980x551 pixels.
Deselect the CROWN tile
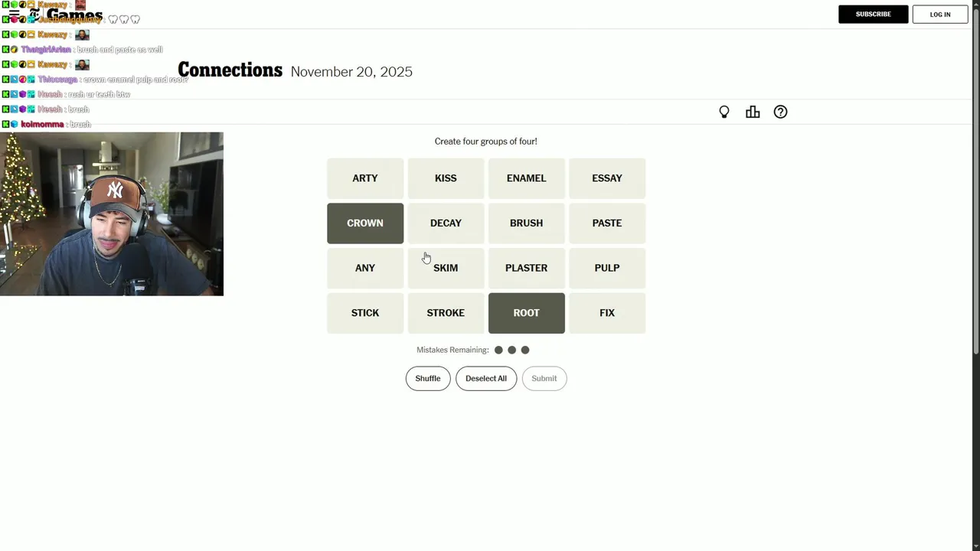(x=365, y=223)
